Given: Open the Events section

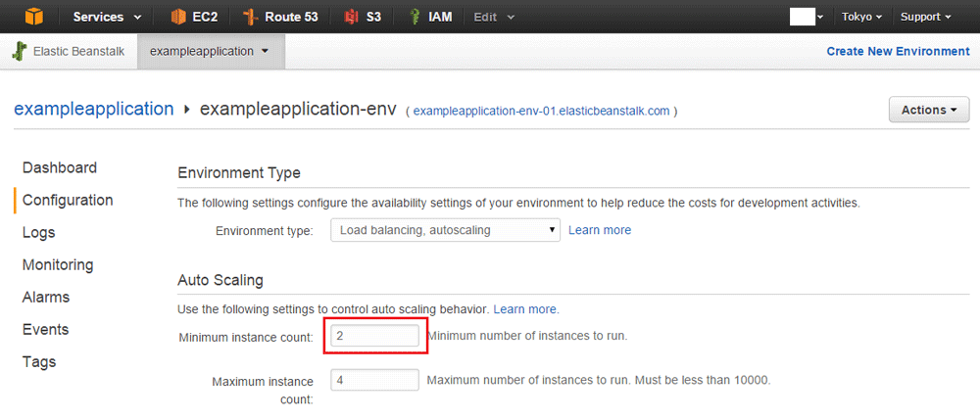Looking at the screenshot, I should pos(45,329).
